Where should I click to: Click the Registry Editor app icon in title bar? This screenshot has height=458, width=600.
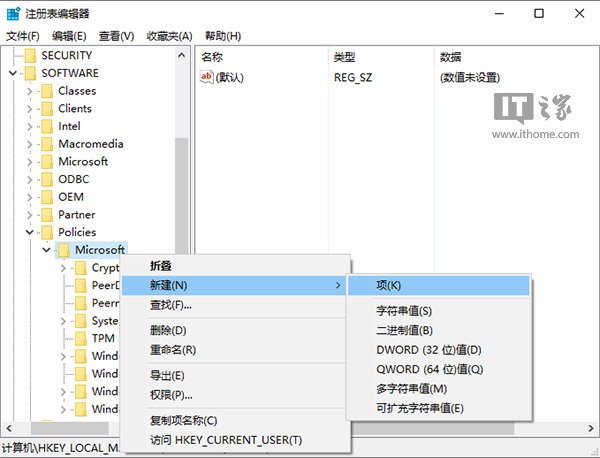tap(13, 13)
